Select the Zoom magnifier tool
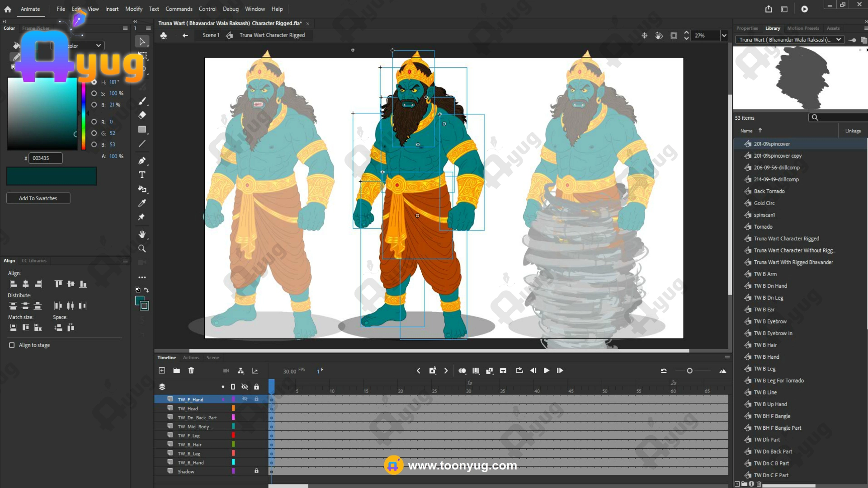Image resolution: width=868 pixels, height=488 pixels. tap(142, 249)
